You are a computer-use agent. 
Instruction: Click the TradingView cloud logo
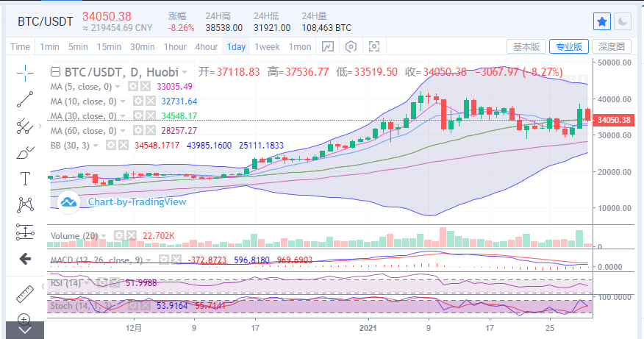pos(68,202)
